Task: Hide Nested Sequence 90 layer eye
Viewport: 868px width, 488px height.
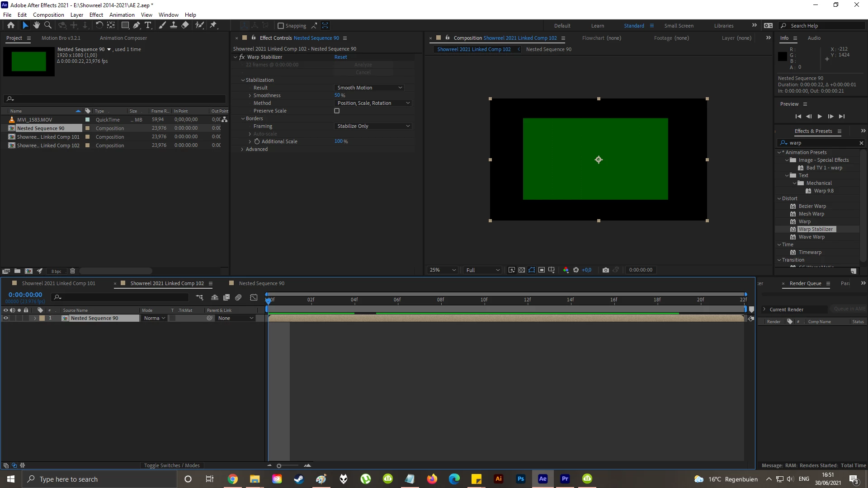Action: [6, 318]
